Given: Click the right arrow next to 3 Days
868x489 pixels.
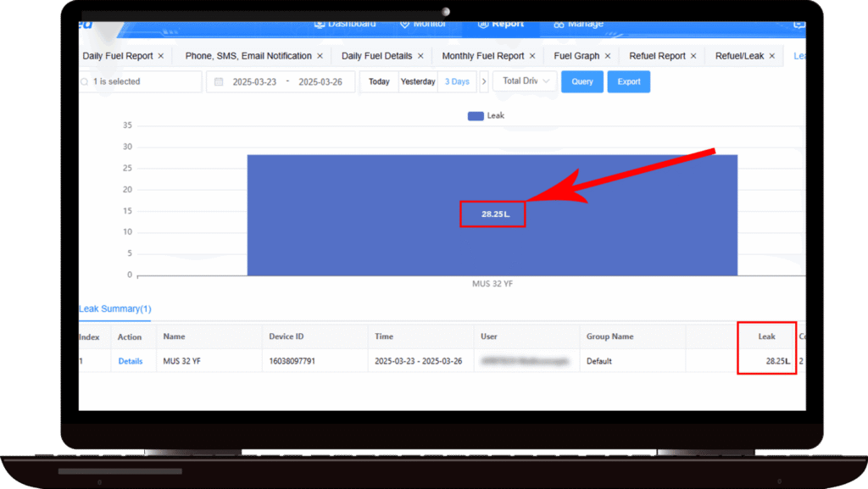Looking at the screenshot, I should pos(484,82).
